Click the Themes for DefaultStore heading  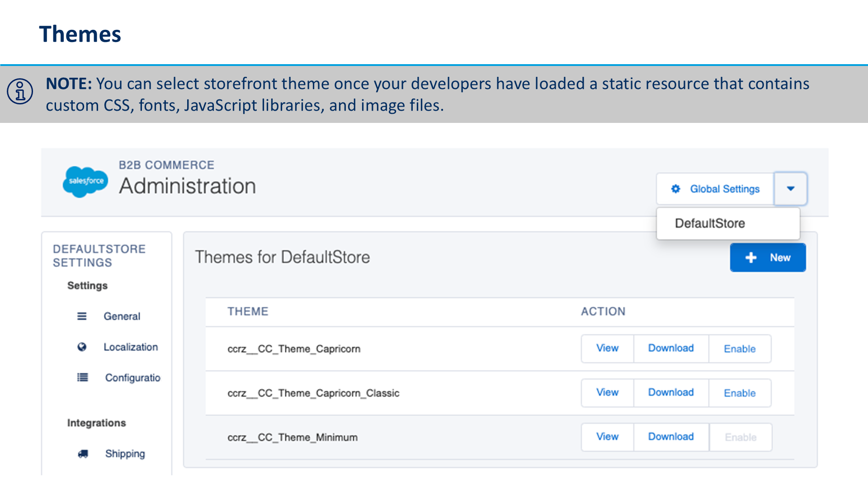283,257
